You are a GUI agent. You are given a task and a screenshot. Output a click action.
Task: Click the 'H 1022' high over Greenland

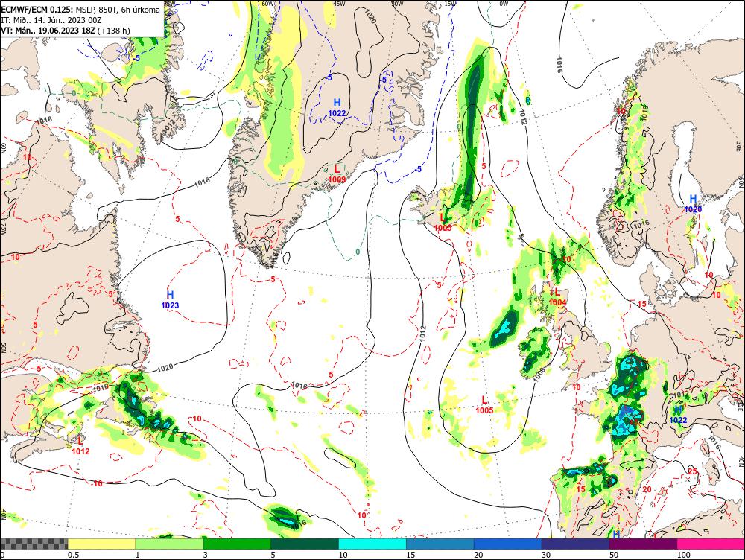[337, 107]
